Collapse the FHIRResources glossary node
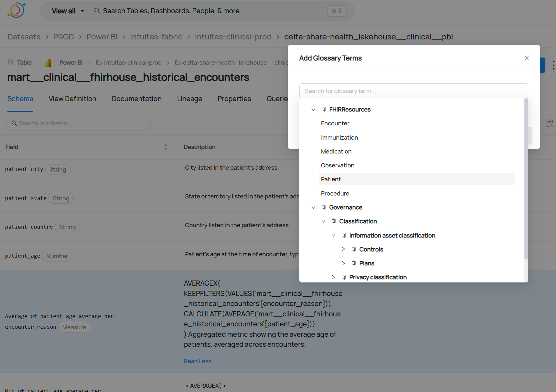Screen dimensions: 556x392 (313, 110)
